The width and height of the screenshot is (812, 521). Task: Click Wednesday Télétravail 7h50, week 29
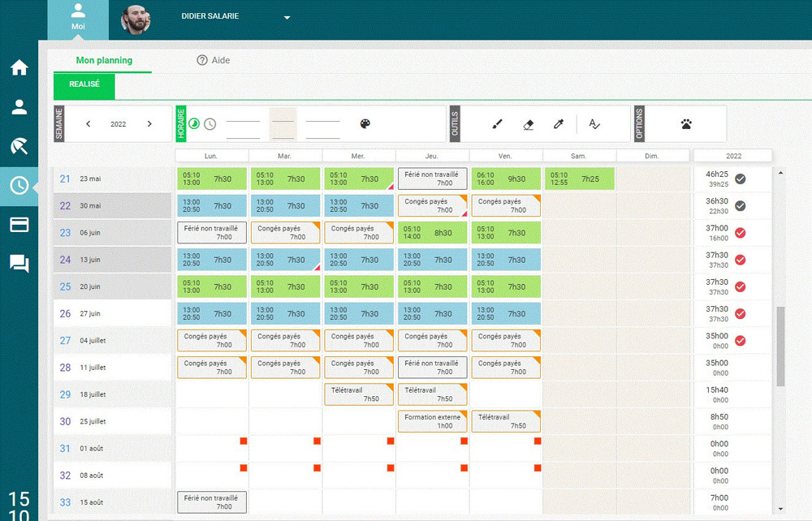click(x=358, y=394)
